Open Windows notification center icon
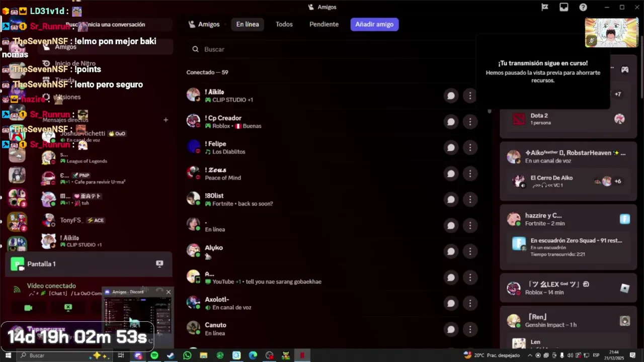 coord(633,355)
